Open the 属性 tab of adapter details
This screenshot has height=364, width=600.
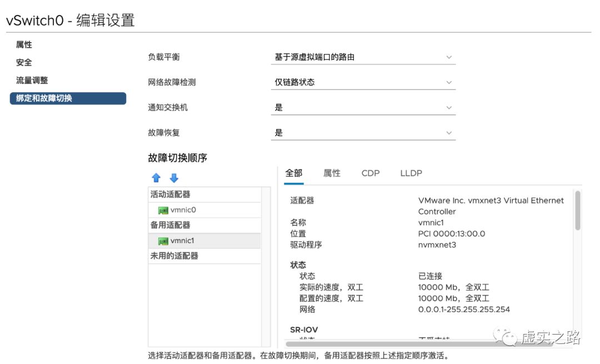point(332,173)
